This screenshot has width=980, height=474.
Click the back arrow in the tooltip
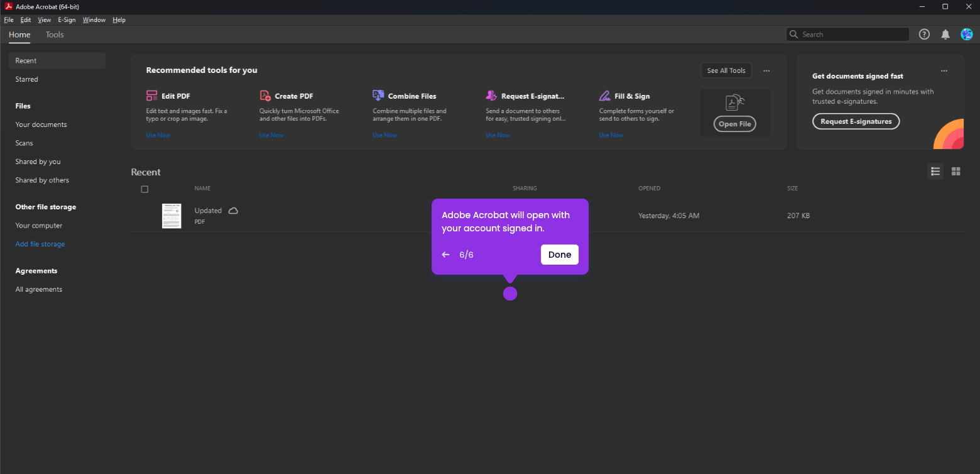(446, 255)
